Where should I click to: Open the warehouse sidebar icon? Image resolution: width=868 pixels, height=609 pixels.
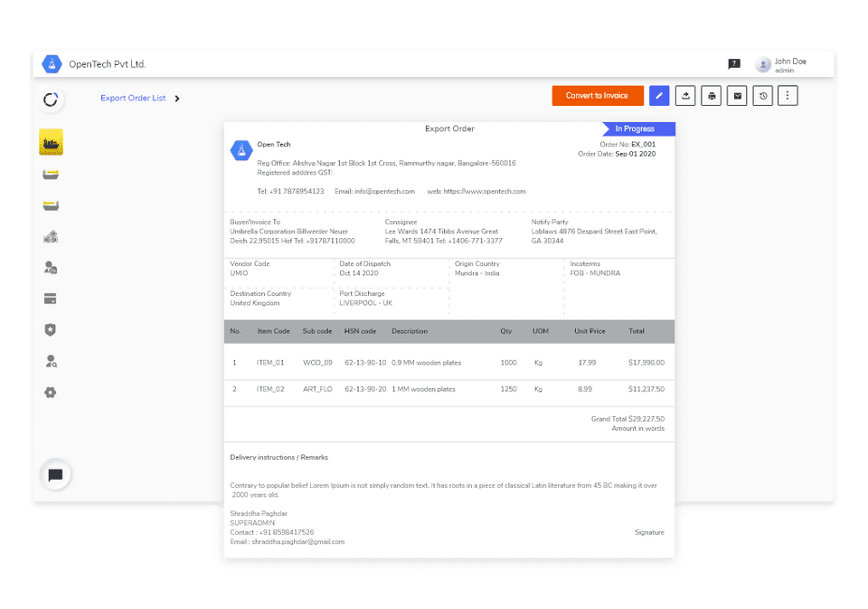pos(51,237)
